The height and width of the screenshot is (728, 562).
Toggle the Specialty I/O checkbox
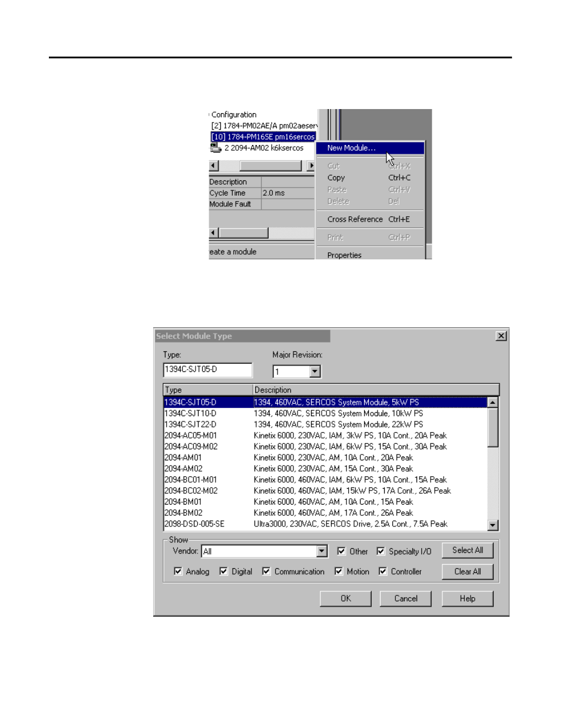(x=381, y=551)
